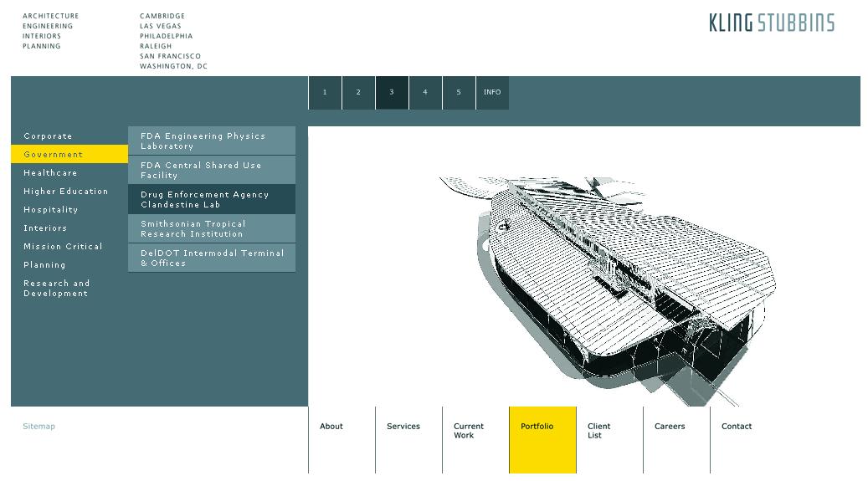This screenshot has height=481, width=868.
Task: Choose Higher Education in sidebar
Action: tap(66, 192)
